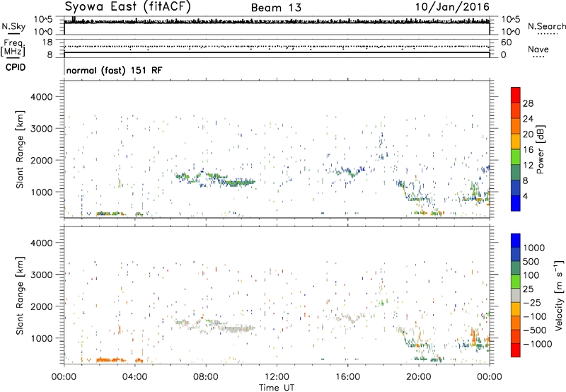The width and height of the screenshot is (566, 392).
Task: Click the "CPID" label
Action: (16, 67)
